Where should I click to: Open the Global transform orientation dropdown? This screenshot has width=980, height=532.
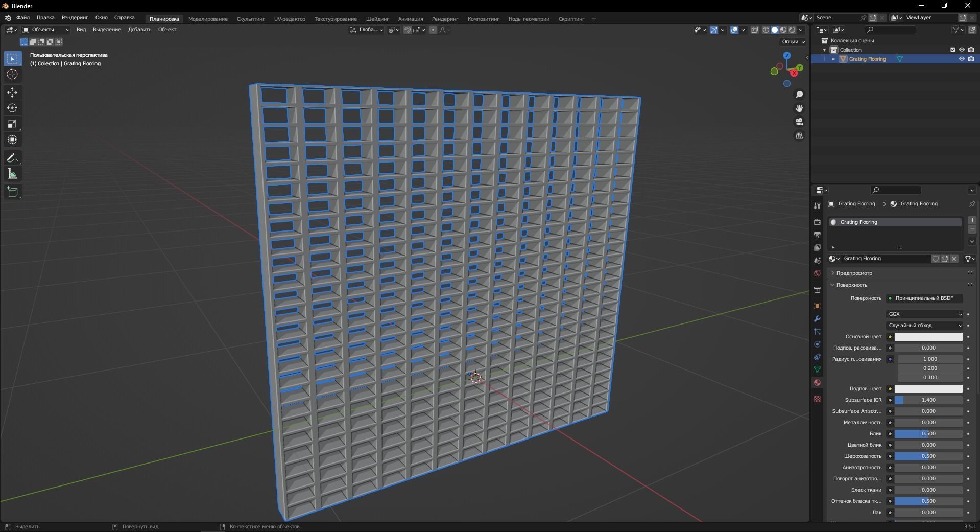point(367,30)
